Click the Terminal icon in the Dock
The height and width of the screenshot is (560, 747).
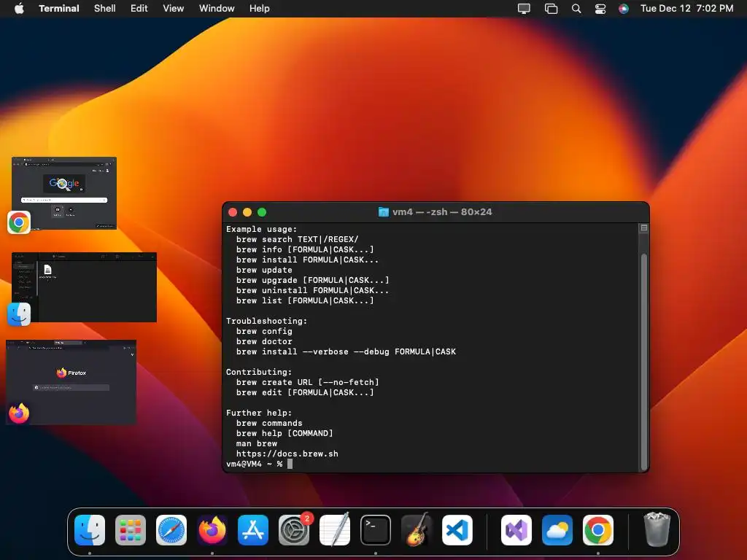point(376,530)
